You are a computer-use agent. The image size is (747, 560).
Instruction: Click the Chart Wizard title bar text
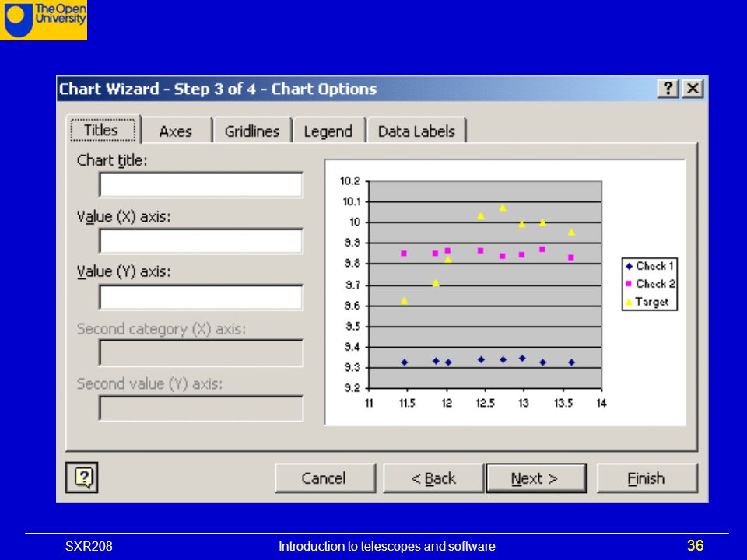(x=218, y=89)
